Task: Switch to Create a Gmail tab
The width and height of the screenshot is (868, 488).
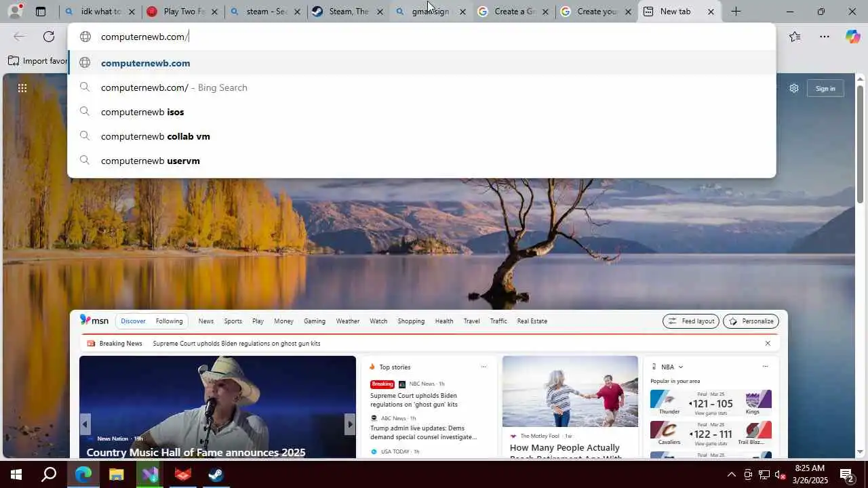Action: pos(514,12)
